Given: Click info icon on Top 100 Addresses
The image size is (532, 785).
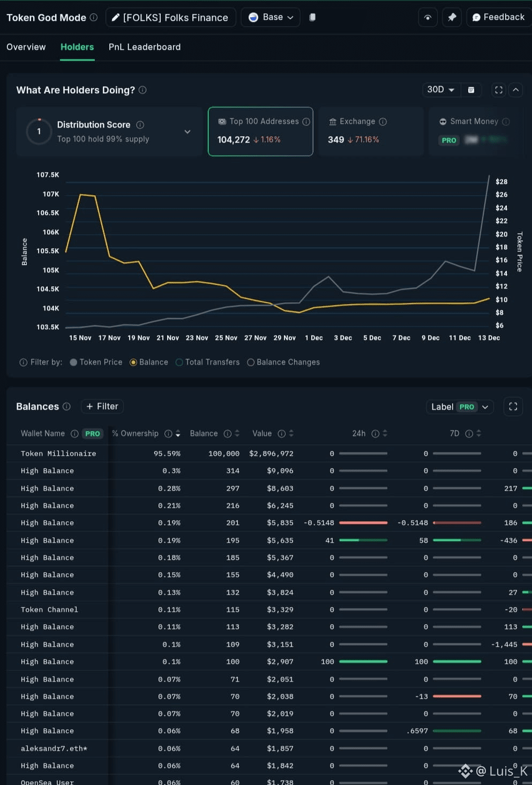Looking at the screenshot, I should tap(306, 122).
